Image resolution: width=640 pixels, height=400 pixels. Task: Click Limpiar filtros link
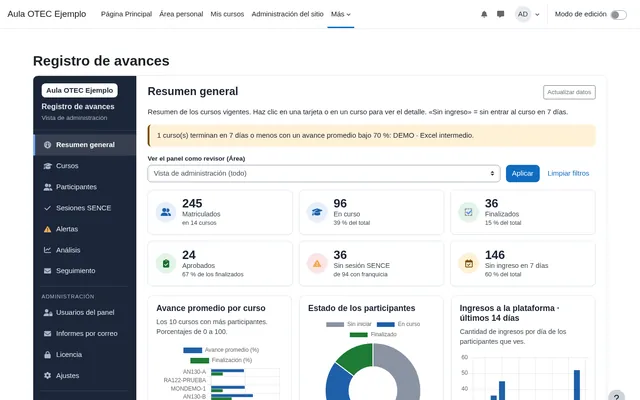pyautogui.click(x=568, y=173)
